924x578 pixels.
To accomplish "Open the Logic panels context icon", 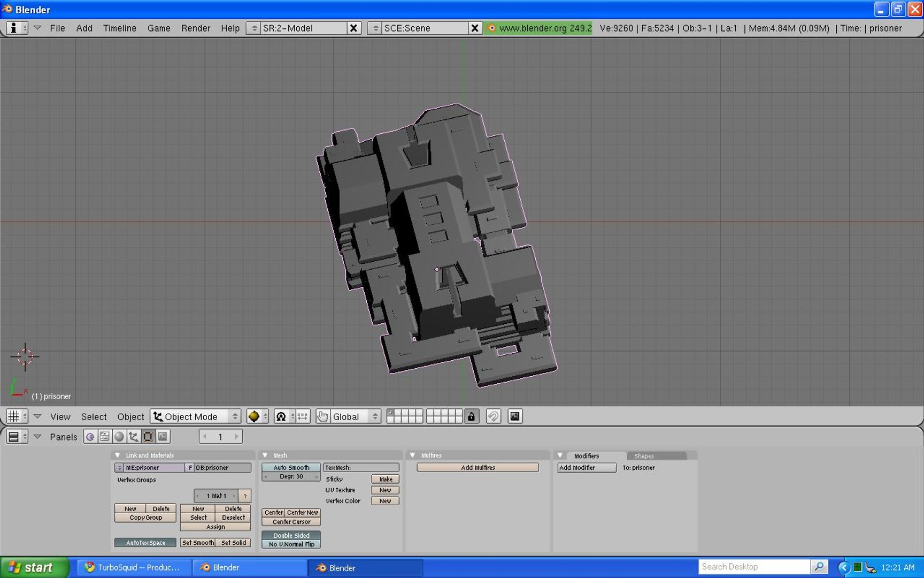I will pos(90,437).
